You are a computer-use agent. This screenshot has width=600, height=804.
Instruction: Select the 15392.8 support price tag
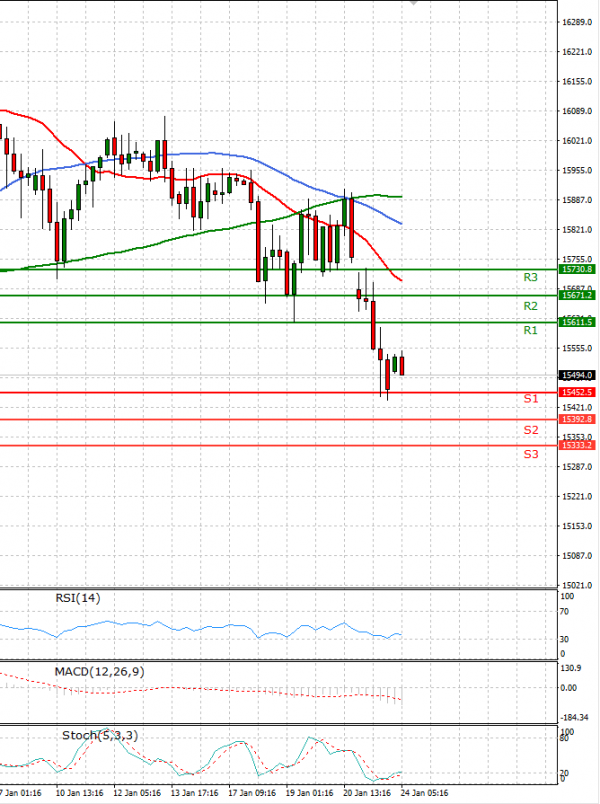pos(577,419)
